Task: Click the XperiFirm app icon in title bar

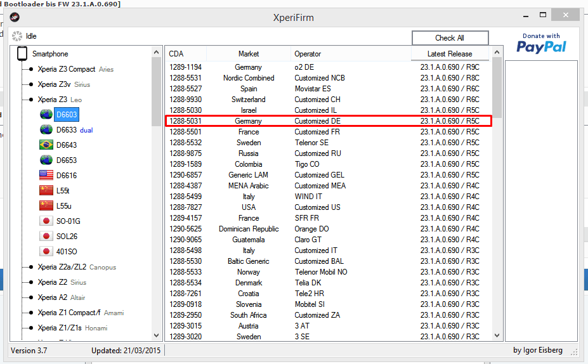Action: point(15,17)
